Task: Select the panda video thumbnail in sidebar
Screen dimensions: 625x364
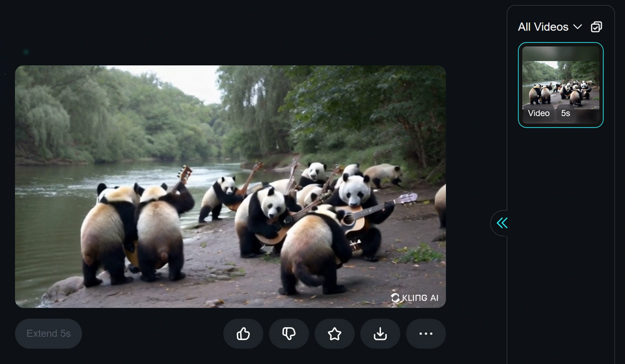Action: [561, 85]
